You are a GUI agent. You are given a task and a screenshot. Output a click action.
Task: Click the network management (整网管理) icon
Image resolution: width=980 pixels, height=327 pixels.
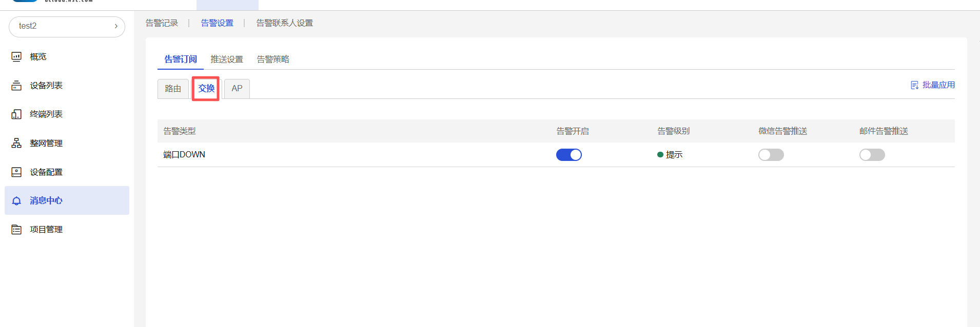pos(16,143)
